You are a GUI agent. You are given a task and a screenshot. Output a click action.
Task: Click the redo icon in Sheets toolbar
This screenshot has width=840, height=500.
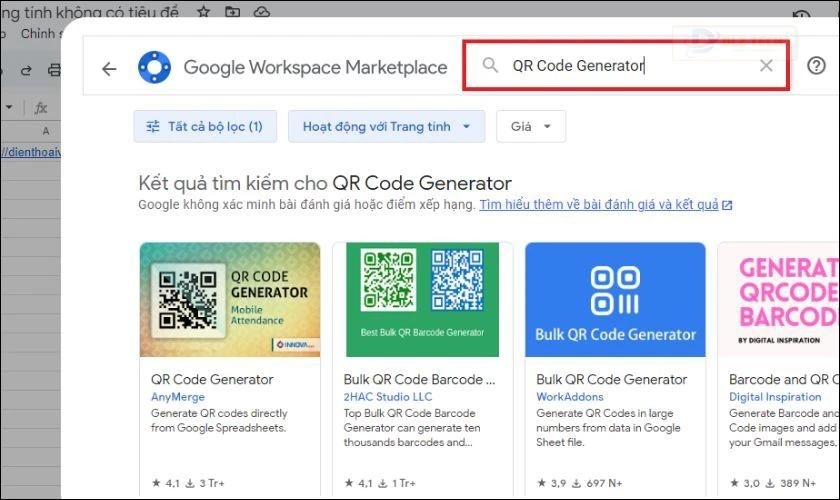tap(26, 70)
